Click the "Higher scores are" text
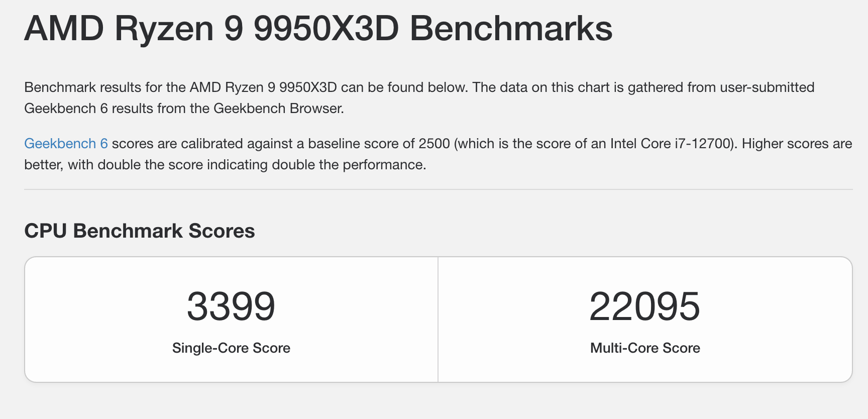868x419 pixels. (x=797, y=144)
